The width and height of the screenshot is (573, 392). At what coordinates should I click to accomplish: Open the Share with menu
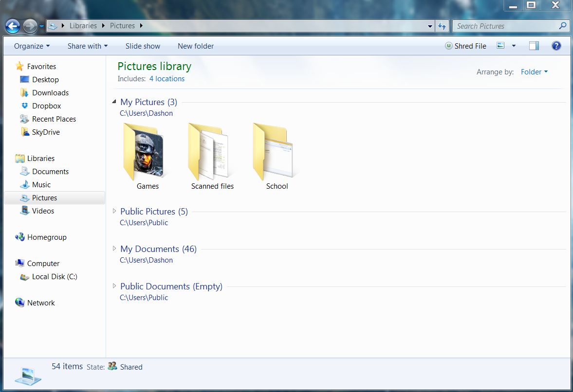(x=87, y=46)
